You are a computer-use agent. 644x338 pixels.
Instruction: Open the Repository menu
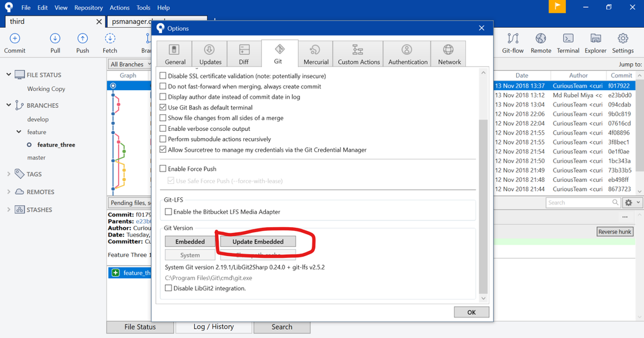[x=88, y=7]
